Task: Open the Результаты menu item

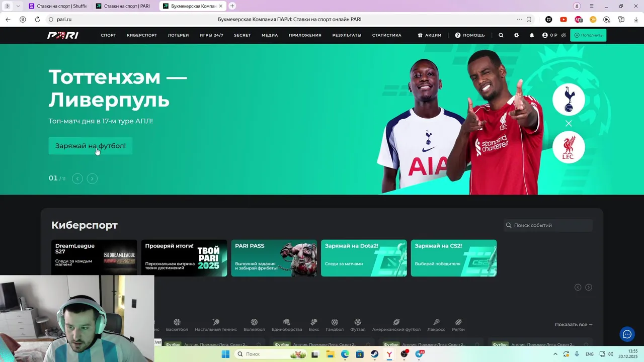Action: pyautogui.click(x=347, y=35)
